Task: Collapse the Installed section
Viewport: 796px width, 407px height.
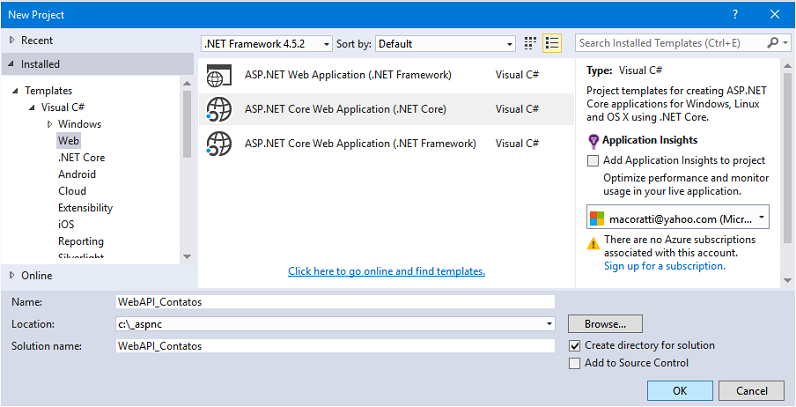Action: [x=11, y=64]
